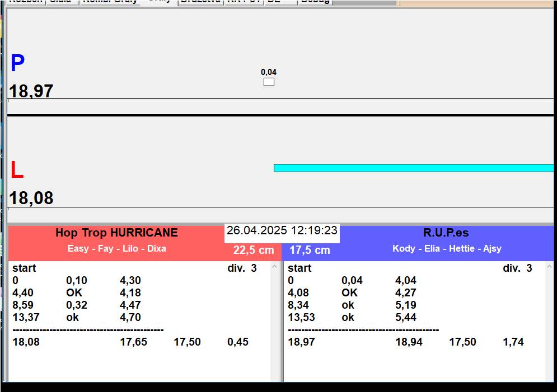Image resolution: width=557 pixels, height=392 pixels.
Task: Click the 18,08 time in L lane
Action: click(31, 198)
